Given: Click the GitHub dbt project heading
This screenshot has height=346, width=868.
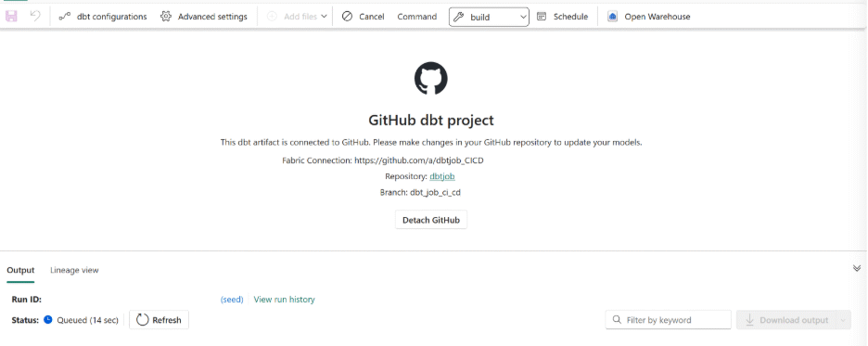Looking at the screenshot, I should click(x=431, y=121).
